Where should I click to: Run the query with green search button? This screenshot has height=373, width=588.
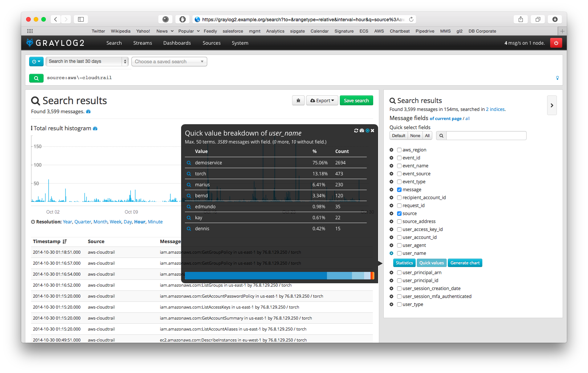(36, 78)
